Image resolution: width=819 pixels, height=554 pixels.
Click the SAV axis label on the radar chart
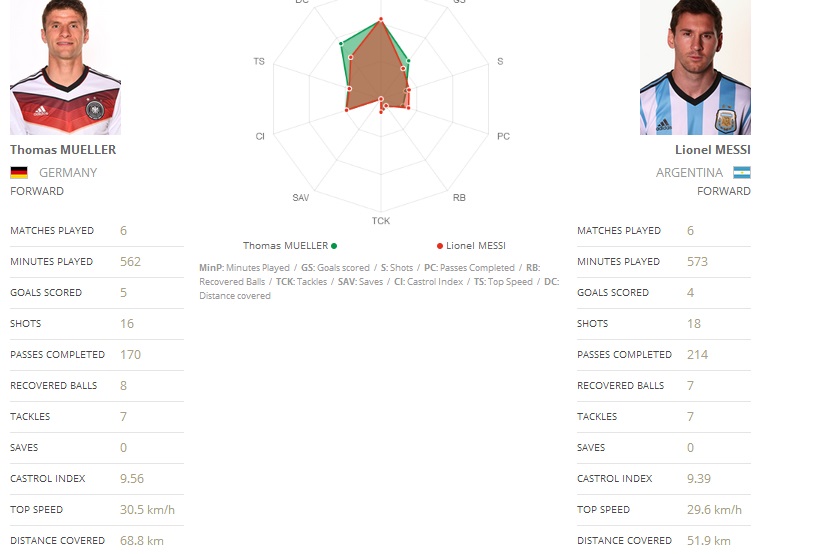(x=301, y=197)
